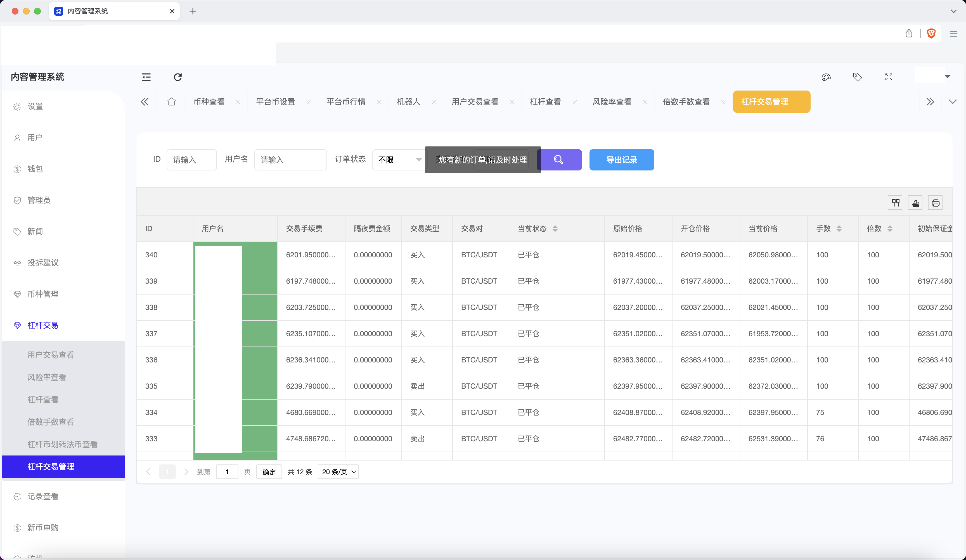This screenshot has width=966, height=560.
Task: Click the table print icon
Action: tap(935, 203)
